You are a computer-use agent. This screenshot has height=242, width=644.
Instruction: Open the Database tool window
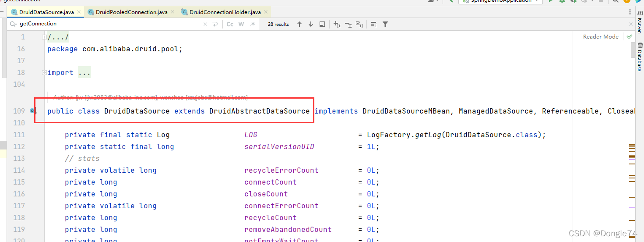click(640, 57)
